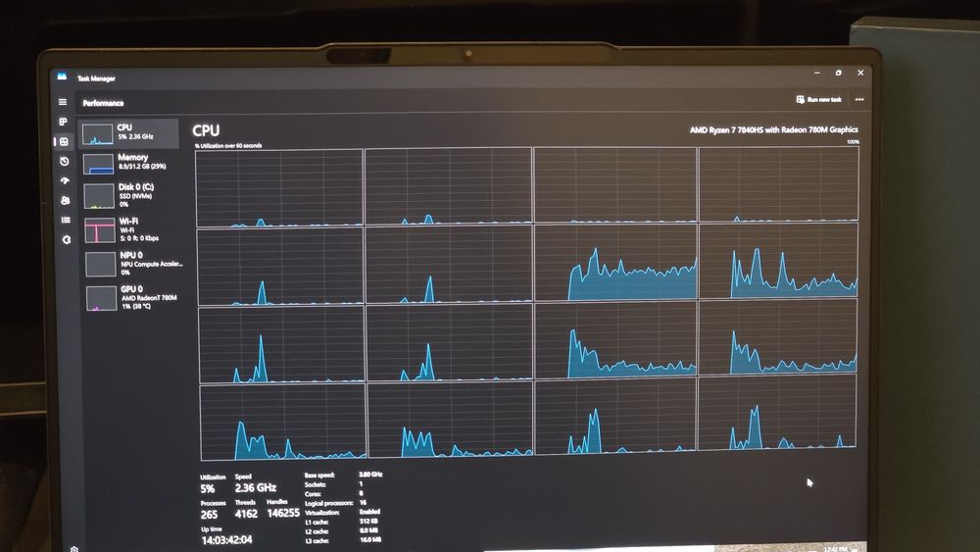The height and width of the screenshot is (552, 980).
Task: Click the Speed value 2.36 GHz
Action: [255, 487]
